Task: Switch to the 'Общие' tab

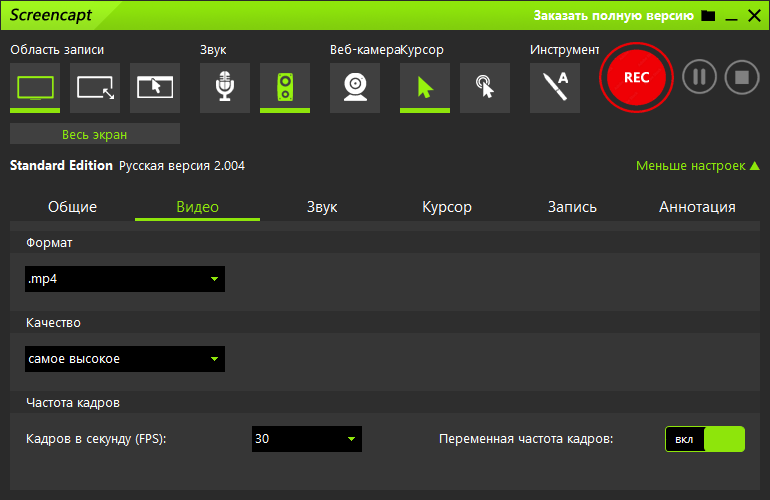Action: point(72,207)
